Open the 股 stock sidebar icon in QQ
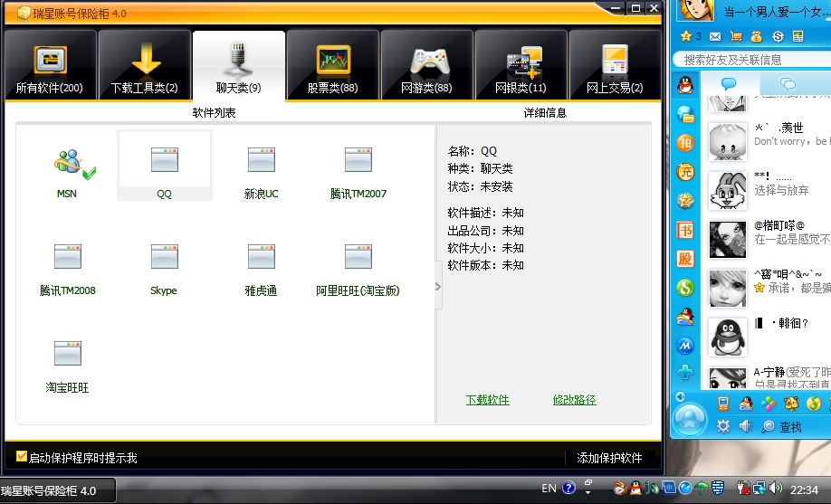This screenshot has width=831, height=504. coord(685,259)
